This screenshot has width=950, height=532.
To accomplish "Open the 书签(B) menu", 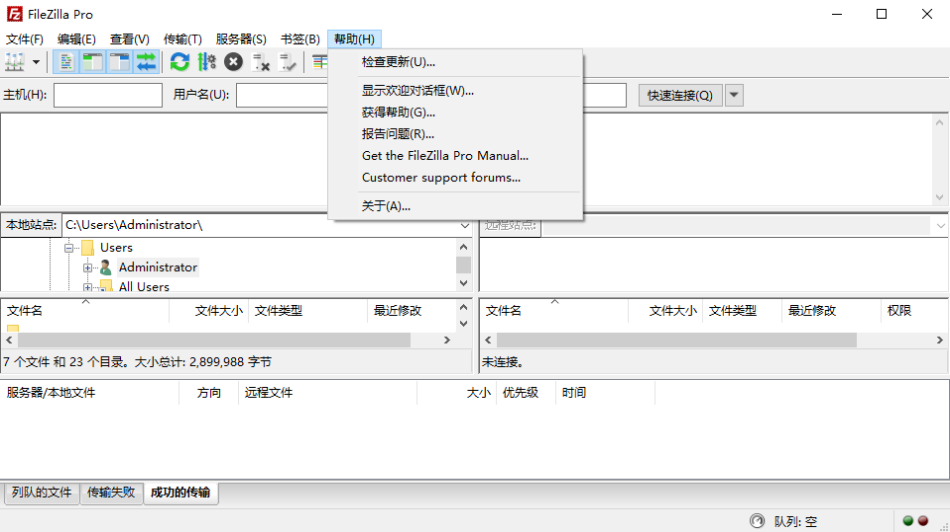I will (x=300, y=39).
